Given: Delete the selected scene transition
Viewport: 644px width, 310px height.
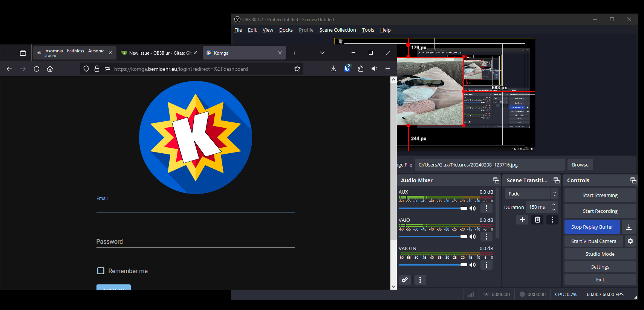Looking at the screenshot, I should pyautogui.click(x=537, y=220).
